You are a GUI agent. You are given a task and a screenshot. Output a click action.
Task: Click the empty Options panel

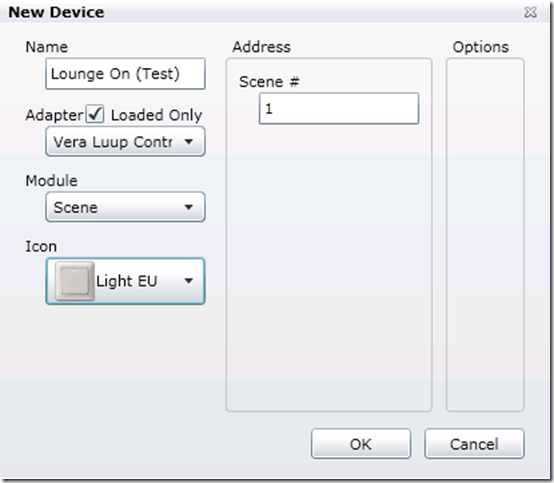[485, 235]
